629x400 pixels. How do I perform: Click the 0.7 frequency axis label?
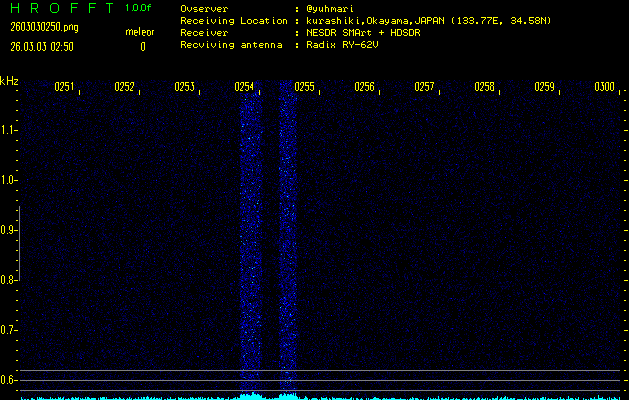coord(9,329)
